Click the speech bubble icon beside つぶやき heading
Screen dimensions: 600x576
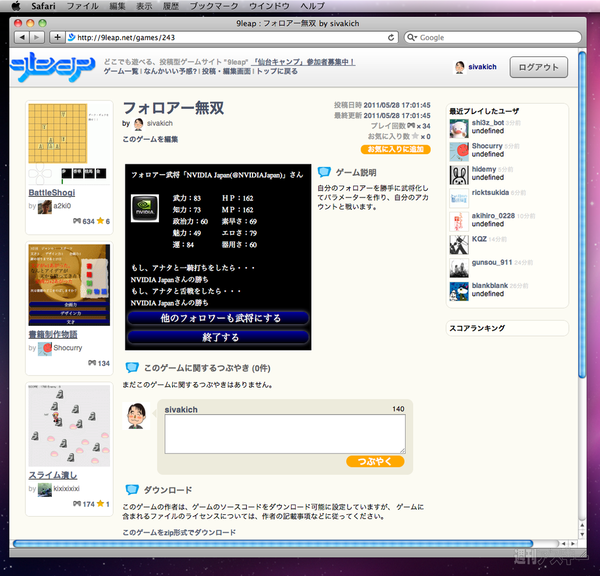point(132,367)
